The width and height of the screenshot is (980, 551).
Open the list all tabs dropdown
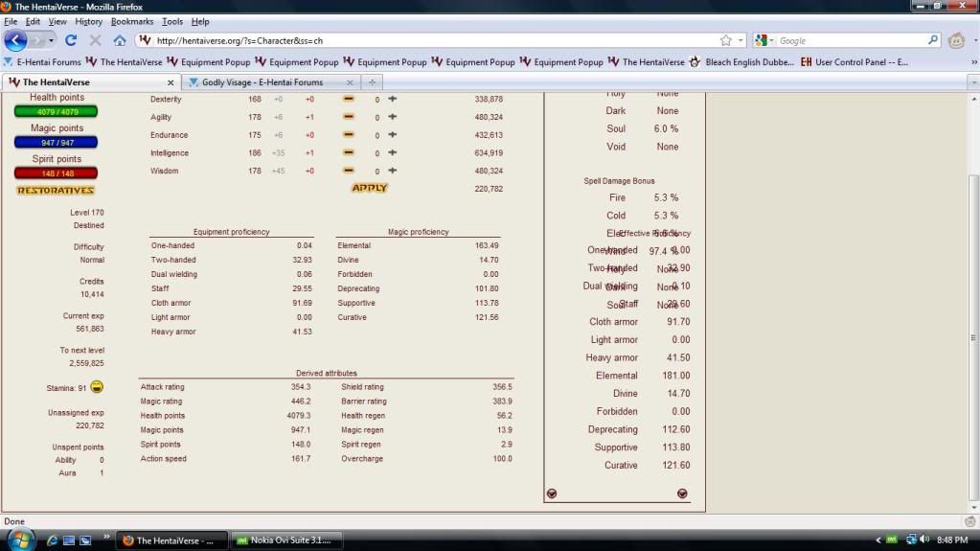tap(973, 81)
